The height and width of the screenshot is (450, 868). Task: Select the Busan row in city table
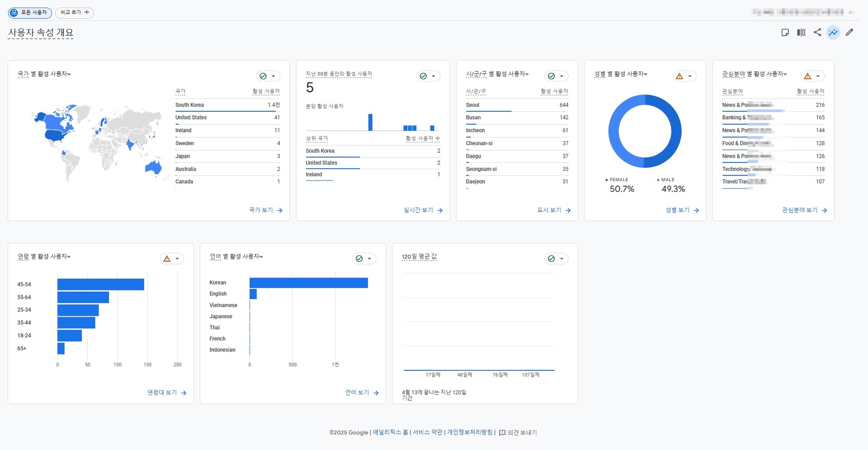click(x=517, y=118)
